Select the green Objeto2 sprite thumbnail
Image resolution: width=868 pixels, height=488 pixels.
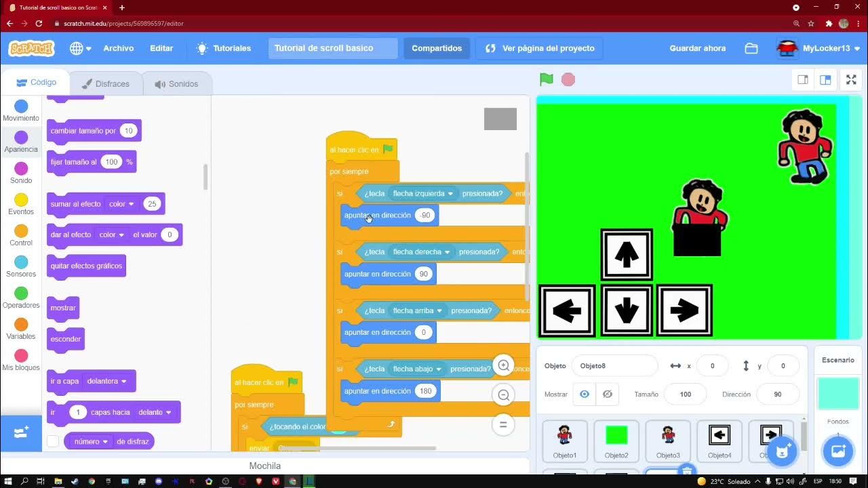point(616,441)
